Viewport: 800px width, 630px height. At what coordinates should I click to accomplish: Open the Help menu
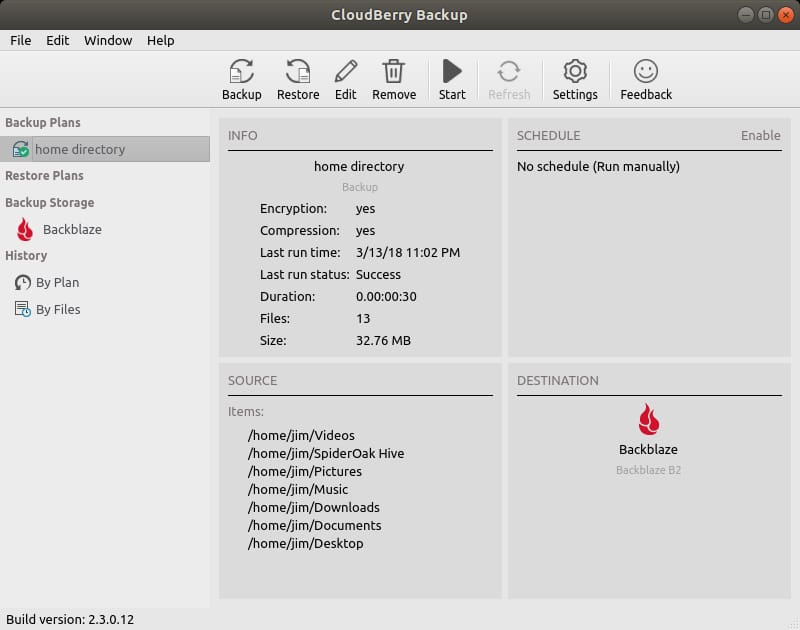160,40
